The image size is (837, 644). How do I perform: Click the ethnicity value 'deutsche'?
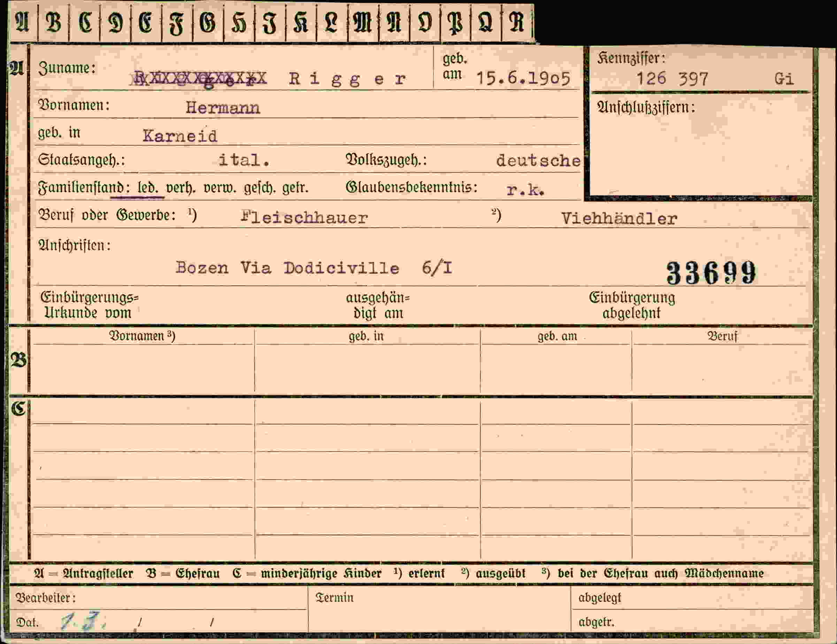[538, 161]
